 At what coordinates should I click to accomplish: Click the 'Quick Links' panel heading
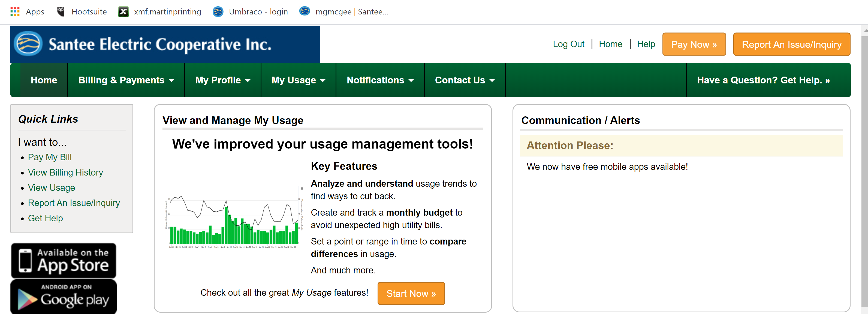click(x=48, y=119)
